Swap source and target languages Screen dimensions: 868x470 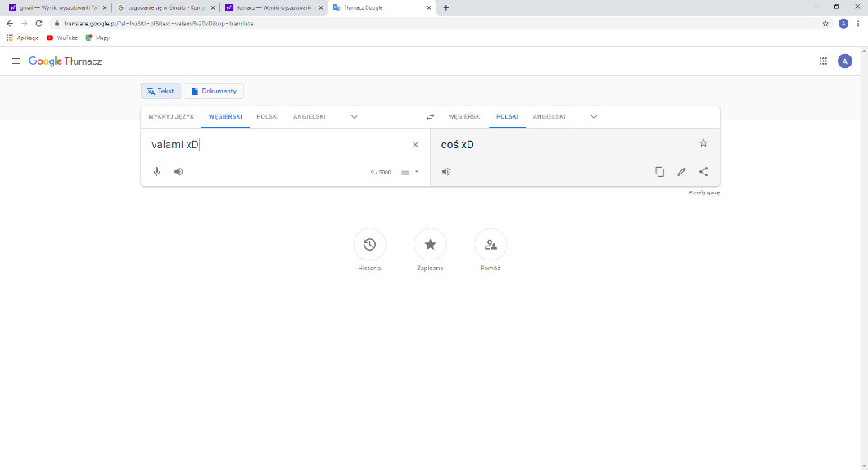click(x=430, y=117)
